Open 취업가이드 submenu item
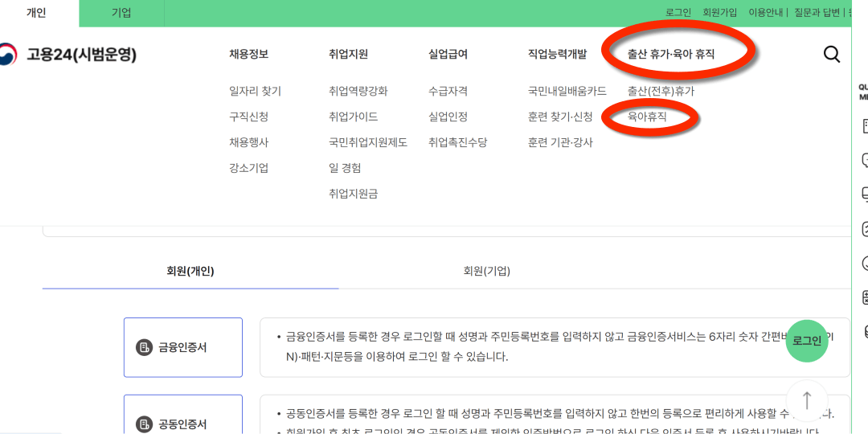Viewport: 868px width, 434px height. 353,117
